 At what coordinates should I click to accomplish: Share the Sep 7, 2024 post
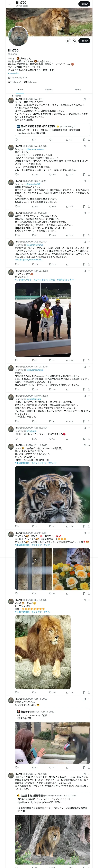tap(89, 207)
